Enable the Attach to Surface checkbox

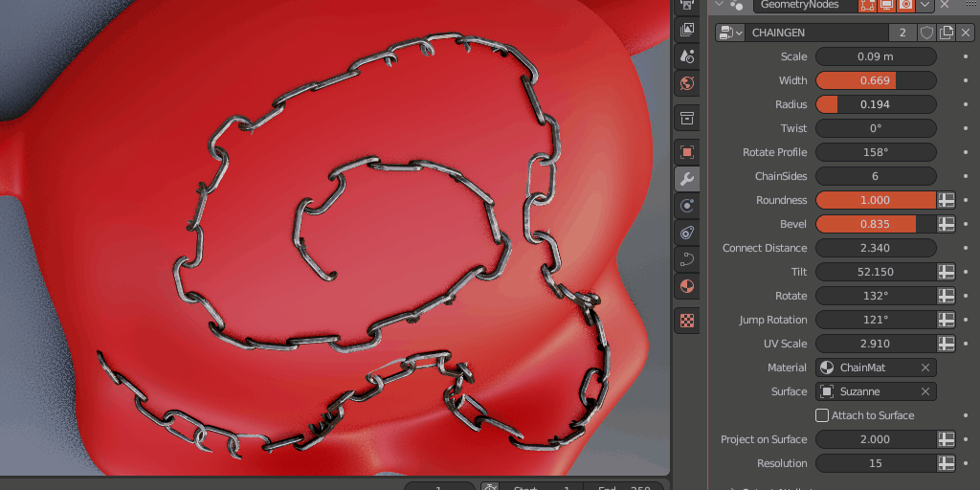coord(822,415)
